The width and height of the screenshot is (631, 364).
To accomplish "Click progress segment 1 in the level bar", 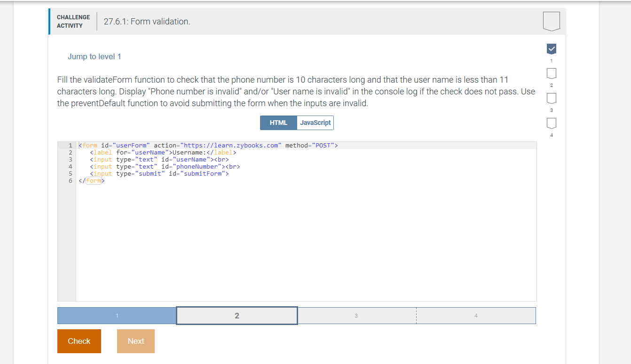I will pyautogui.click(x=117, y=316).
